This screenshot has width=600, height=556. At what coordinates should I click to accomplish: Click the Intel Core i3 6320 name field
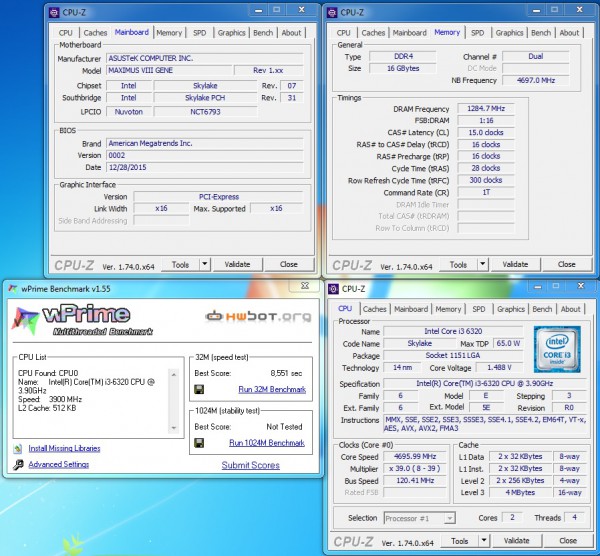click(x=453, y=331)
